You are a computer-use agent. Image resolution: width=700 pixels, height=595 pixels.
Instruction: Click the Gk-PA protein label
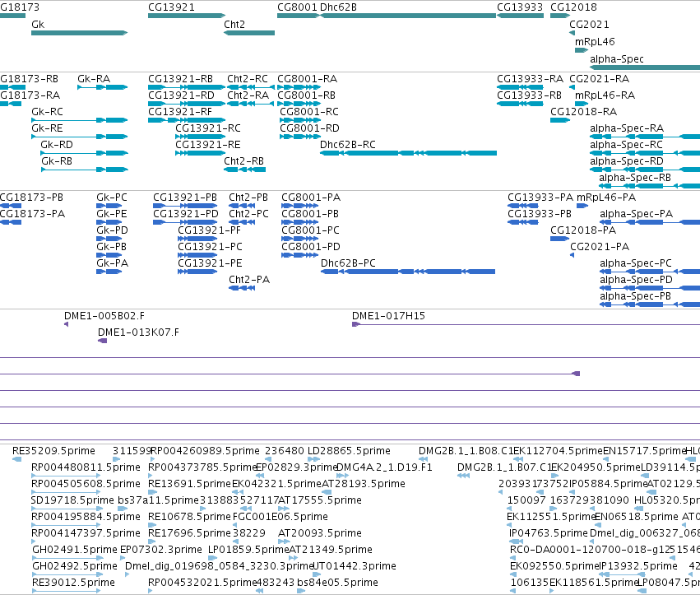pos(112,263)
